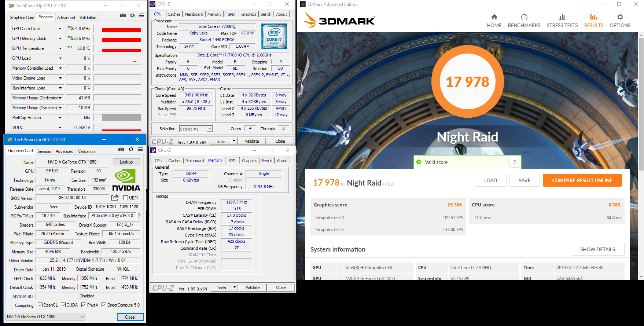This screenshot has height=326, width=644.
Task: Click valid score question mark button
Action: pos(515,162)
